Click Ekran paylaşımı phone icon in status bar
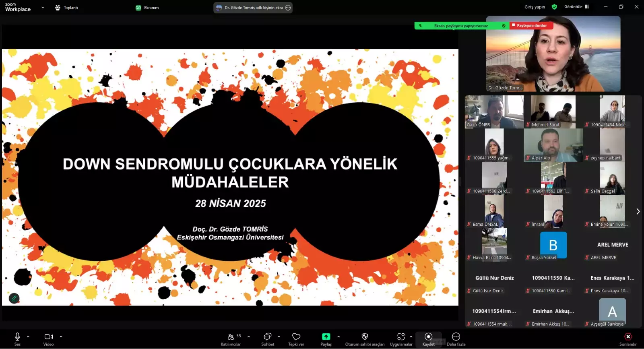644x349 pixels. coord(421,26)
